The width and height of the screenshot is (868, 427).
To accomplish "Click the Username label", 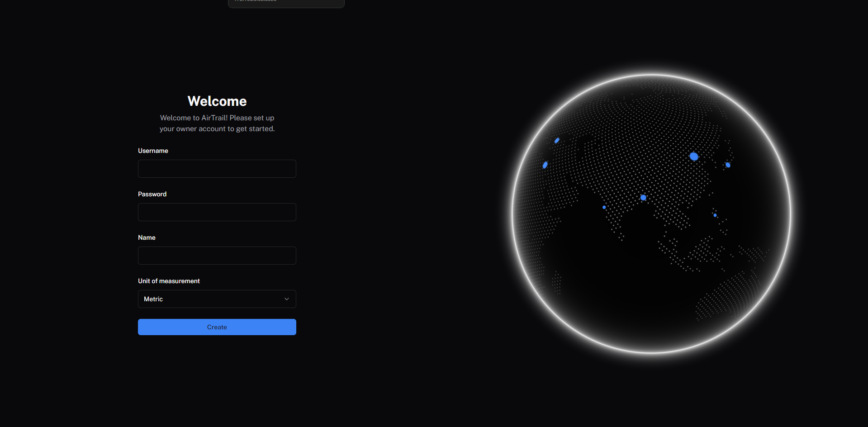I will (x=153, y=151).
